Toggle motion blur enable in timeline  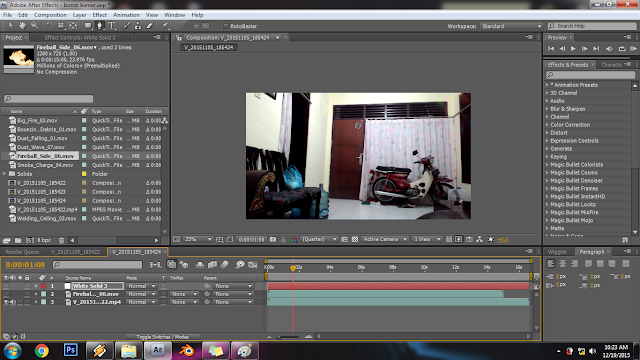(224, 265)
